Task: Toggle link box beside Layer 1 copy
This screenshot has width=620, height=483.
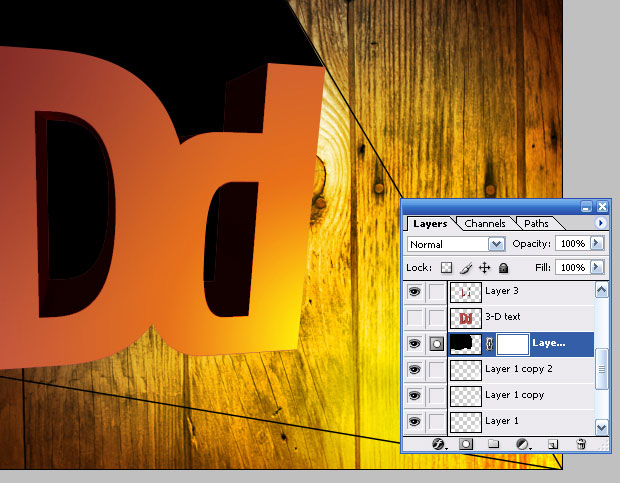Action: pos(437,395)
